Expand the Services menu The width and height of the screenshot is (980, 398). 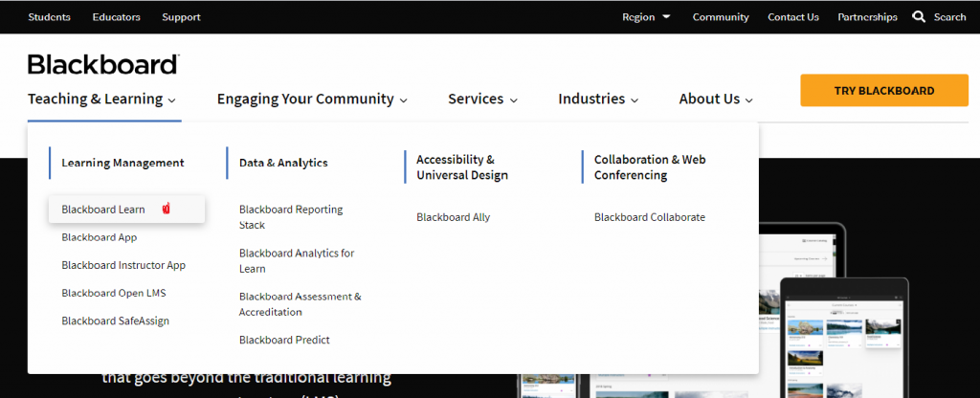482,99
